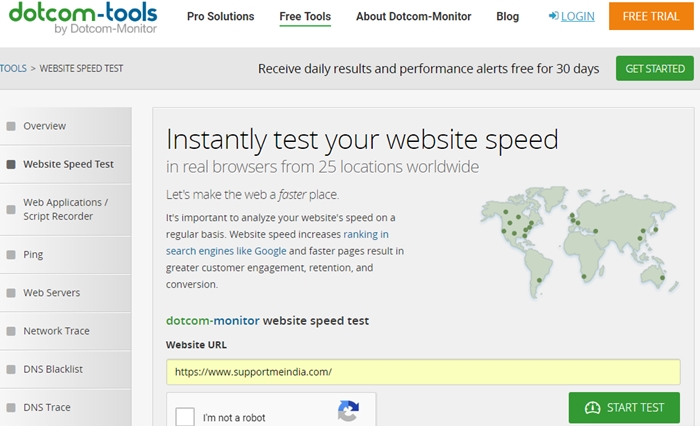Screen dimensions: 700x426
Task: Click the square bullet beside DNS Trace
Action: coord(11,408)
